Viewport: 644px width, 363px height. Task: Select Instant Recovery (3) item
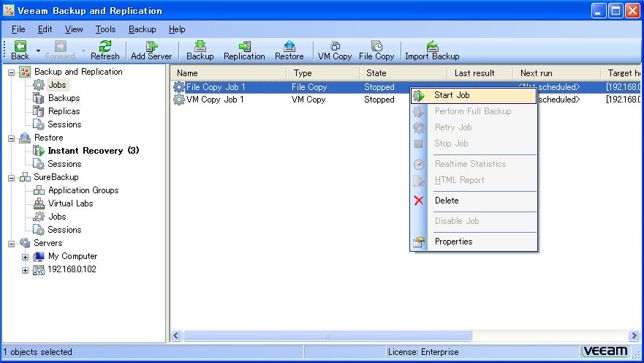(x=94, y=151)
